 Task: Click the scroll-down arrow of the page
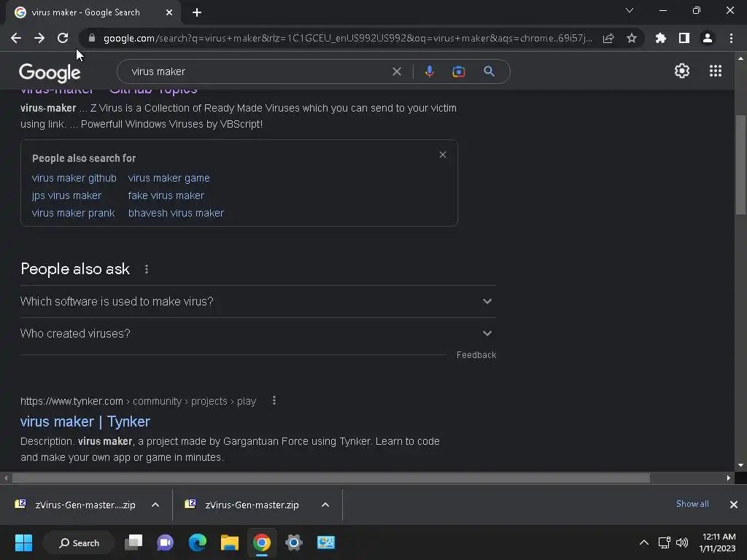click(740, 465)
